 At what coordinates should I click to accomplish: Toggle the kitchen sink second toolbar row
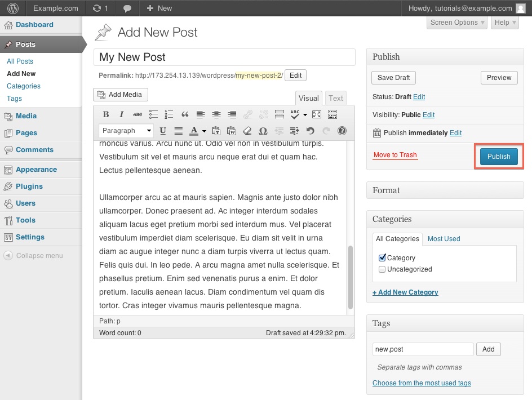coord(332,114)
